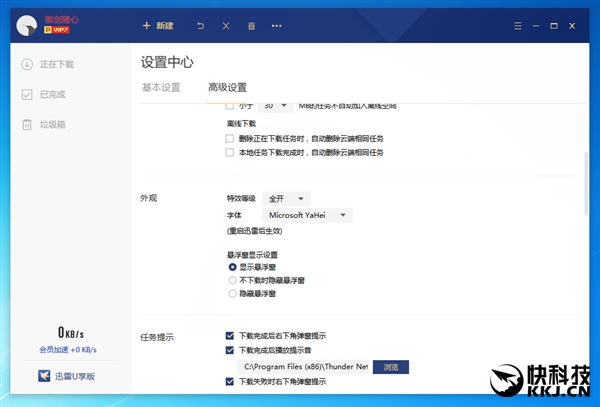
Task: Click the 0 KB/s speed display
Action: point(71,332)
